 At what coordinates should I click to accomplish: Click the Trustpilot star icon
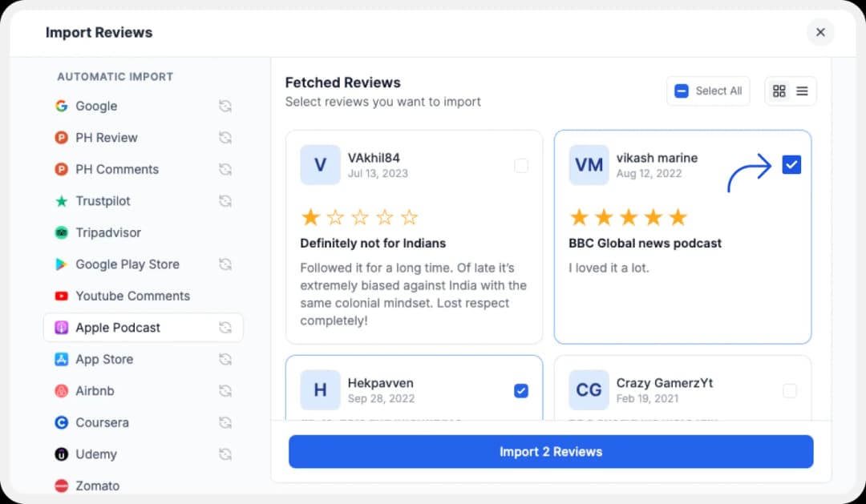tap(63, 201)
